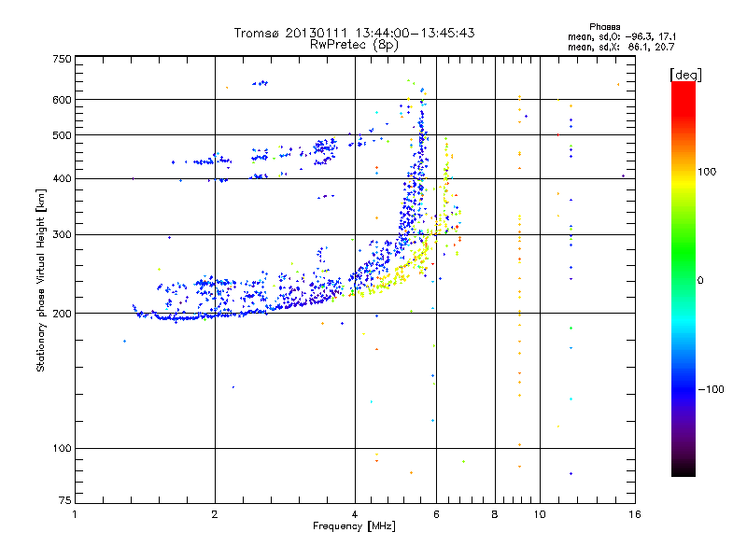The height and width of the screenshot is (560, 747).
Task: Click the y-axis tick label '600'
Action: point(63,100)
